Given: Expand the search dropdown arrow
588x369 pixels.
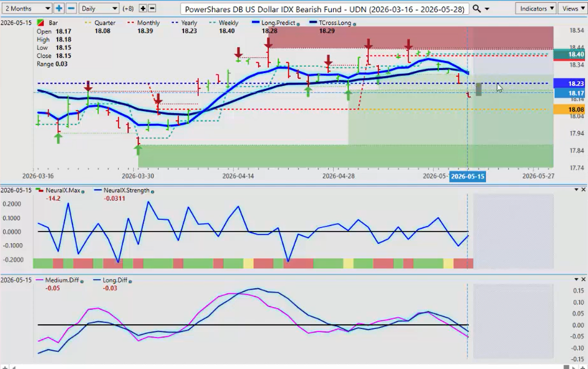Looking at the screenshot, I should [487, 9].
